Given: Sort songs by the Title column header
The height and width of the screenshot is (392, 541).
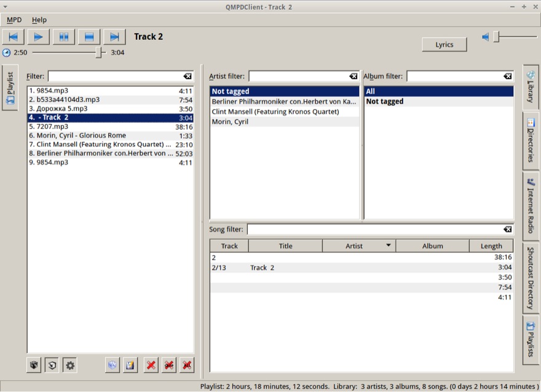Looking at the screenshot, I should (x=285, y=246).
